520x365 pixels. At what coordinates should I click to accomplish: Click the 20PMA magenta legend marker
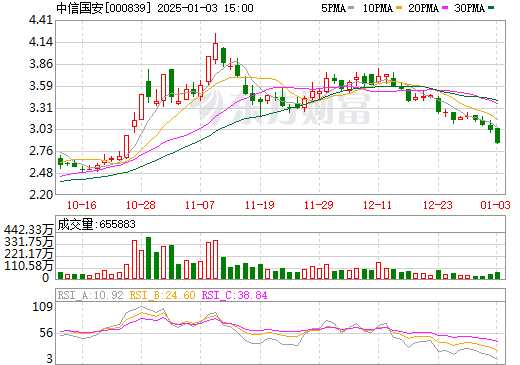click(x=445, y=8)
